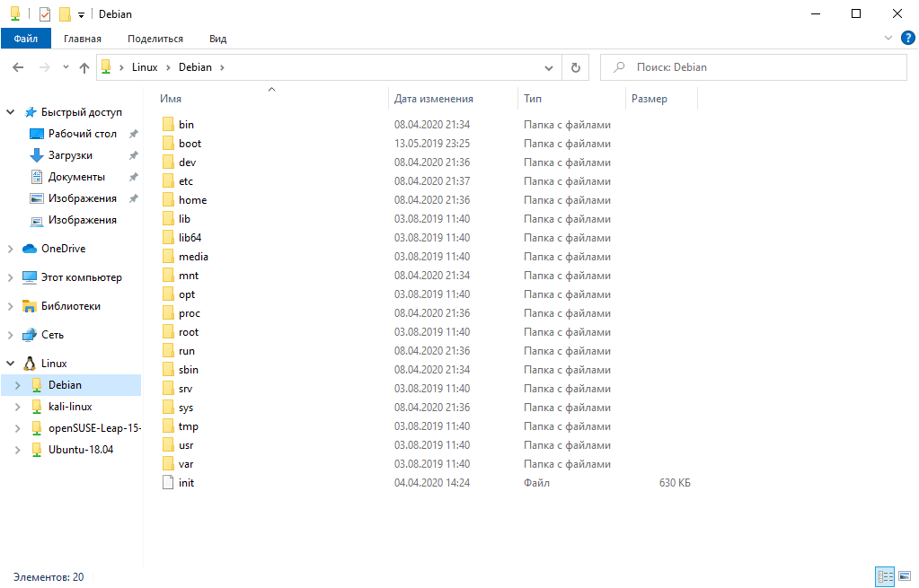Select the init file icon
The image size is (919, 588).
point(168,483)
